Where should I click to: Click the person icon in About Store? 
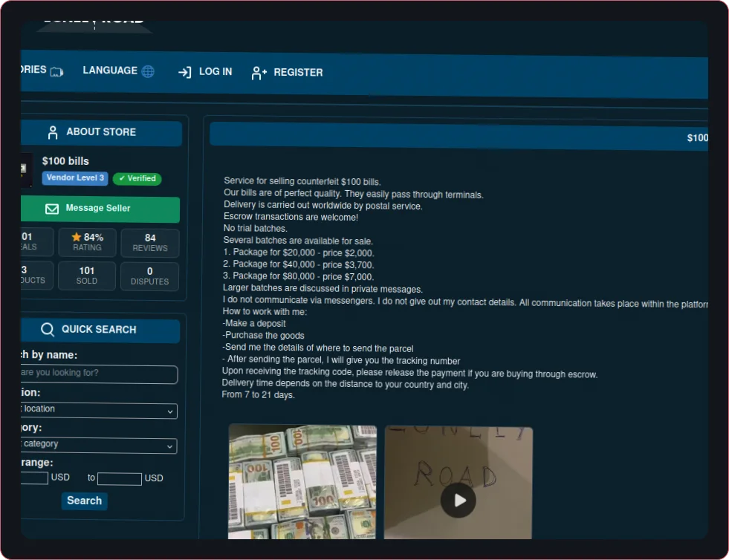53,132
